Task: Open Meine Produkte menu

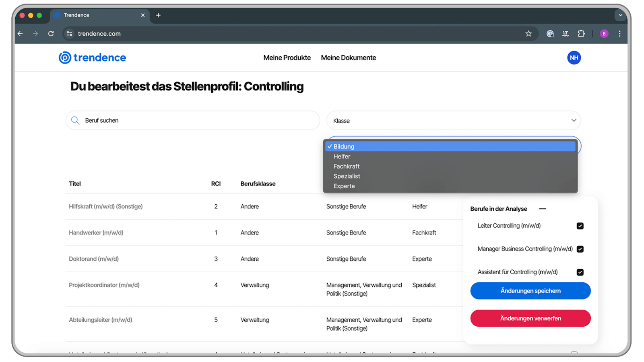Action: (287, 58)
